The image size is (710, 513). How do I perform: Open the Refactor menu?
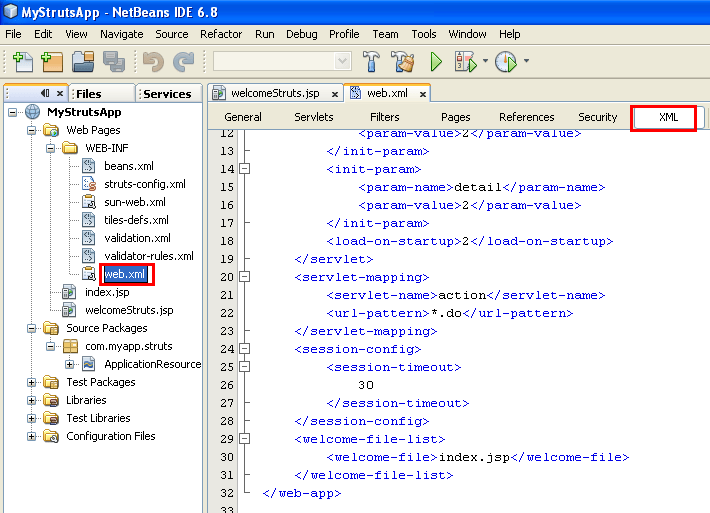pos(221,34)
